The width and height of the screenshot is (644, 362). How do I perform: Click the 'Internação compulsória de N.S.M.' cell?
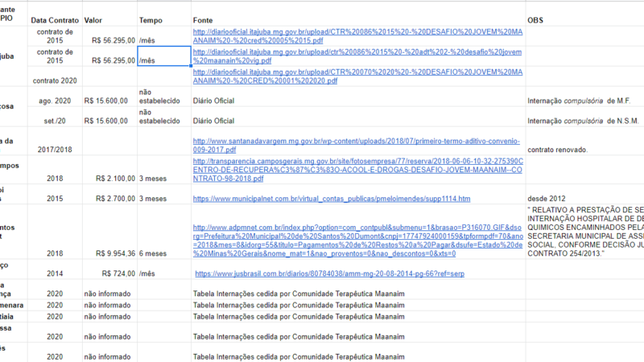tap(584, 121)
